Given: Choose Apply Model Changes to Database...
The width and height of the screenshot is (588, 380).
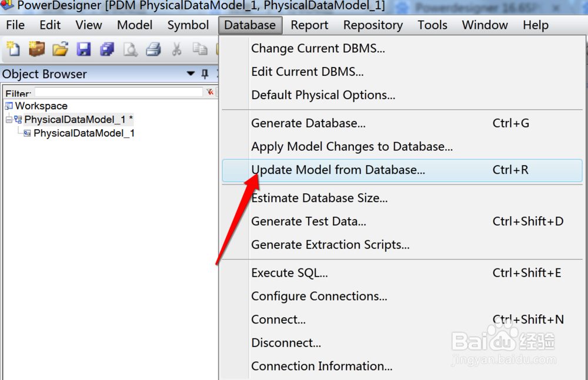Looking at the screenshot, I should [x=402, y=146].
